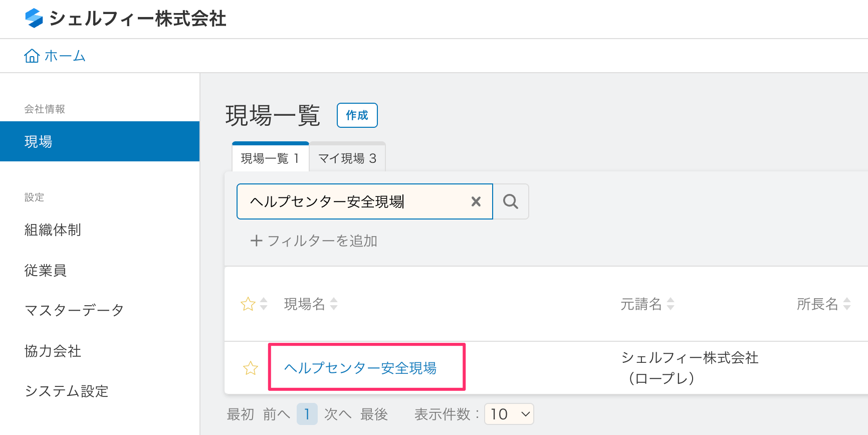
Task: Favorite the ヘルプセンター安全現場 row star
Action: pos(251,368)
